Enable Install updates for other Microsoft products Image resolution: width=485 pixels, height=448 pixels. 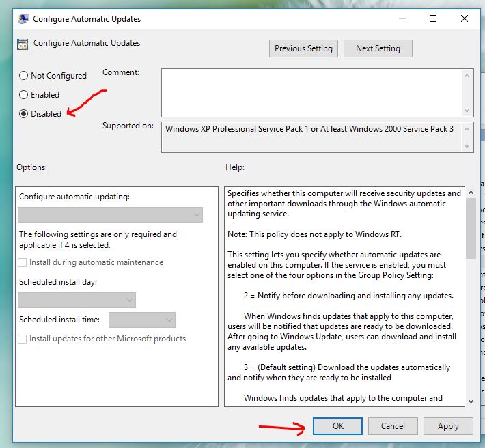pyautogui.click(x=23, y=339)
